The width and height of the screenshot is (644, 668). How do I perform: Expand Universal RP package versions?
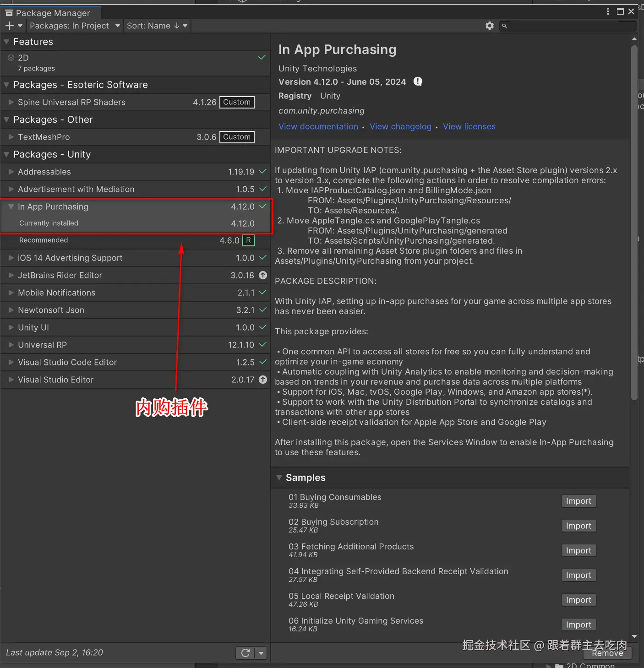[11, 345]
